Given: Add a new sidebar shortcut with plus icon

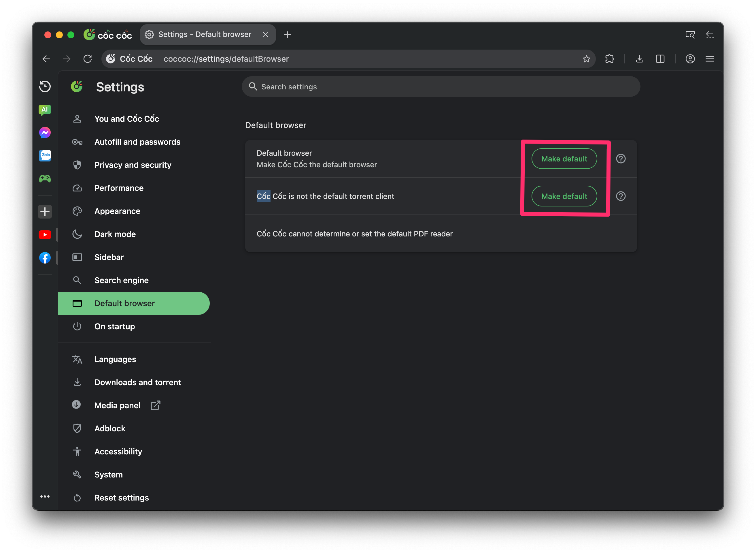Looking at the screenshot, I should click(x=45, y=212).
